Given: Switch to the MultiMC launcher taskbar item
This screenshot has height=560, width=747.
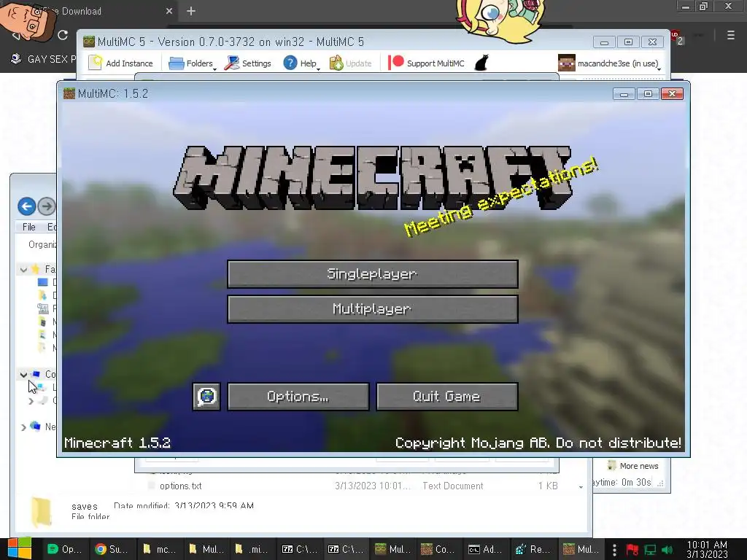Looking at the screenshot, I should pos(392,549).
